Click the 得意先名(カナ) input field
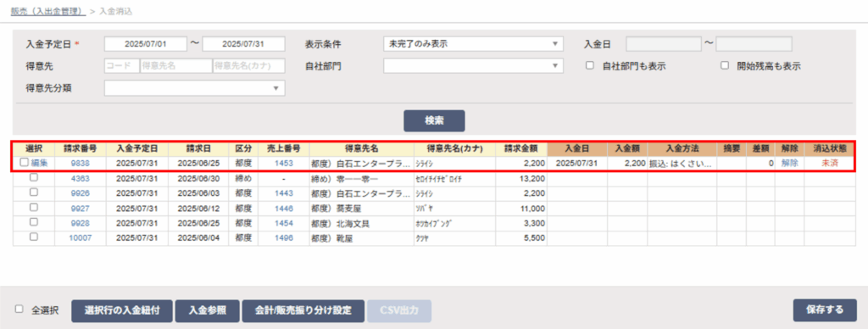Image resolution: width=868 pixels, height=329 pixels. click(249, 66)
